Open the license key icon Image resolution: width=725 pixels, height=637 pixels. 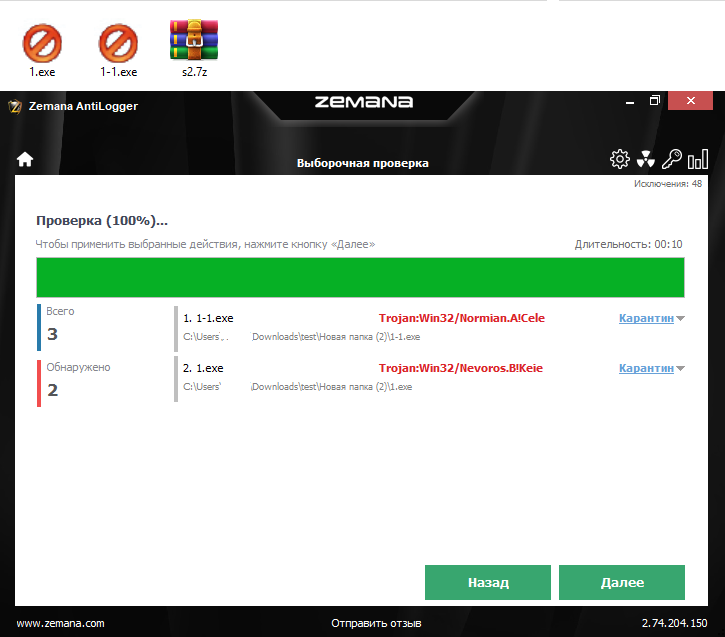671,159
